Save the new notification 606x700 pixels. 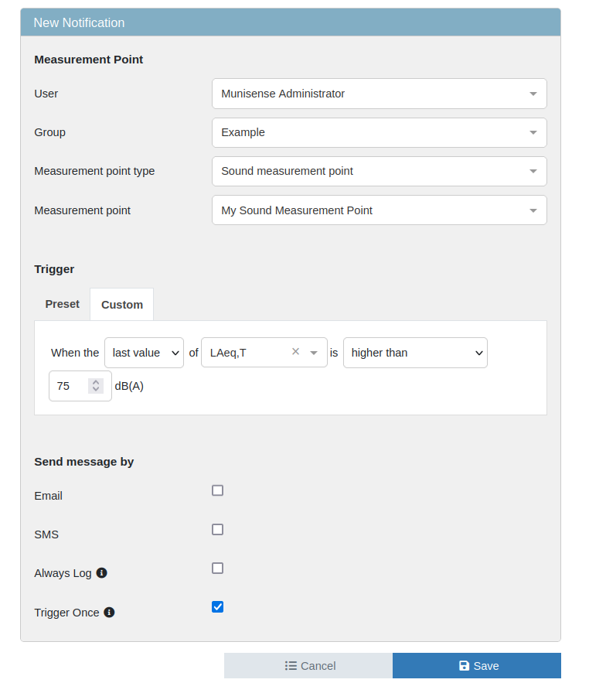point(477,666)
